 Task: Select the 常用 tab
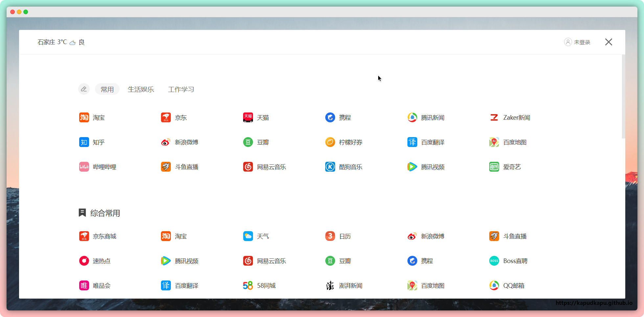[107, 89]
